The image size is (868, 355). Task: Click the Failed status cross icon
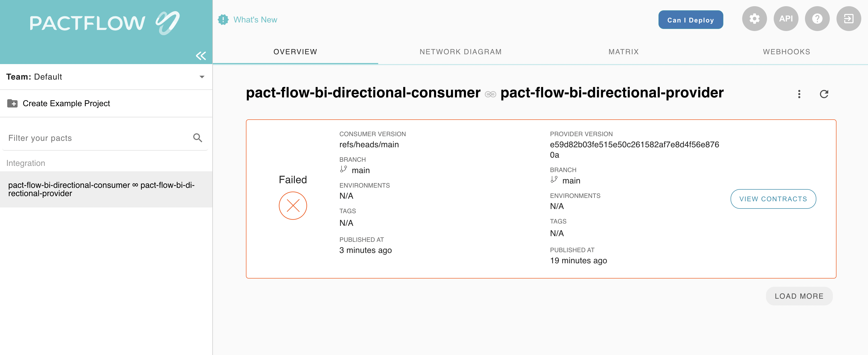292,205
